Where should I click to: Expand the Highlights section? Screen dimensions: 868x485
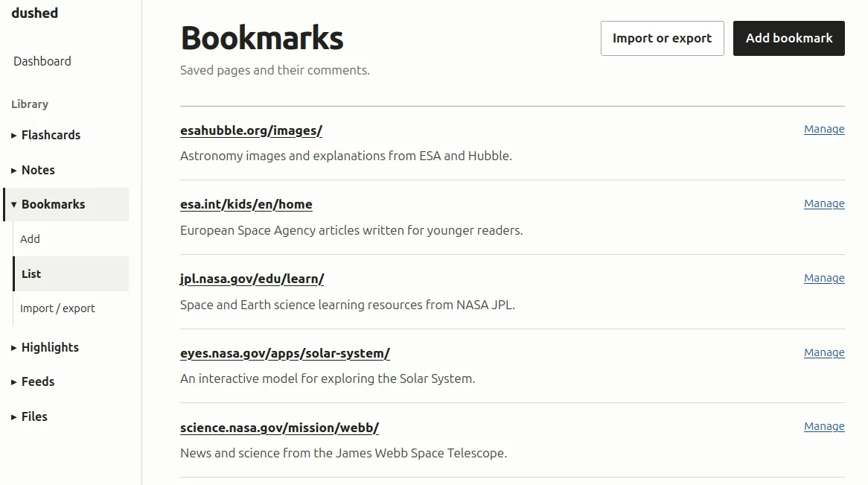click(66, 347)
